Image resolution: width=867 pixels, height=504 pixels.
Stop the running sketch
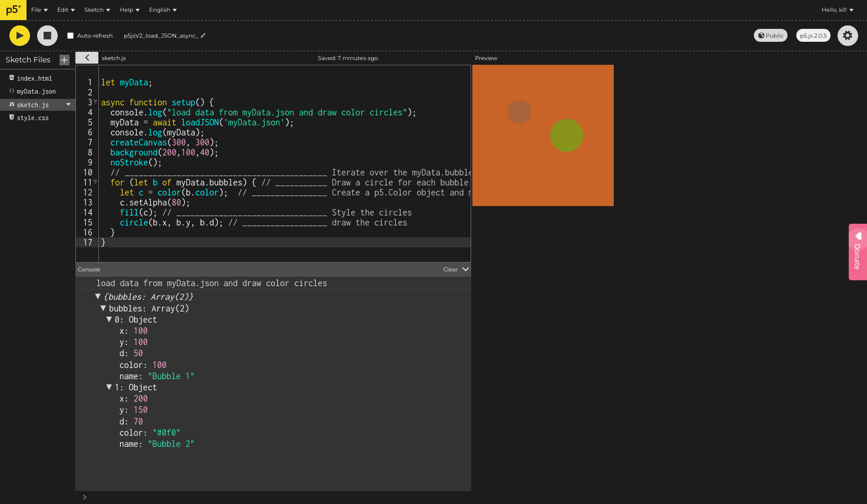pyautogui.click(x=47, y=36)
